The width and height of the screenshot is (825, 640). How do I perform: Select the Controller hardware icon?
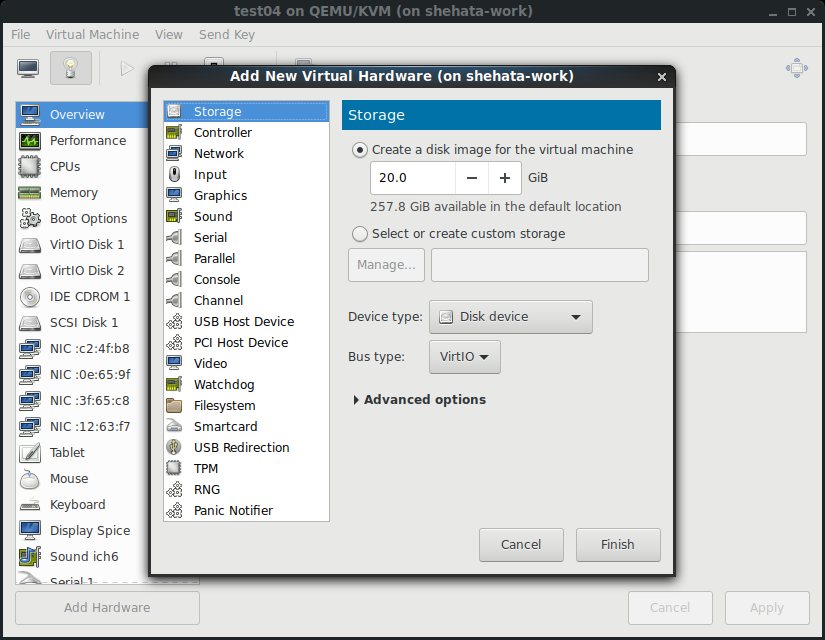coord(175,133)
